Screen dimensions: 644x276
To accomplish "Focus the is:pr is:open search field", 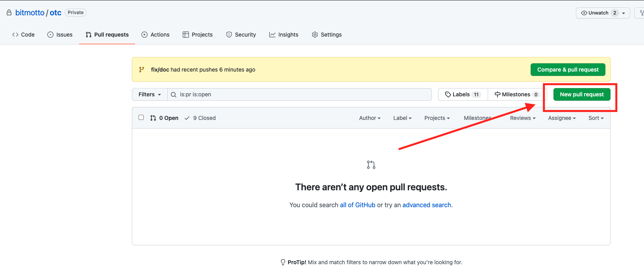I will (x=300, y=94).
